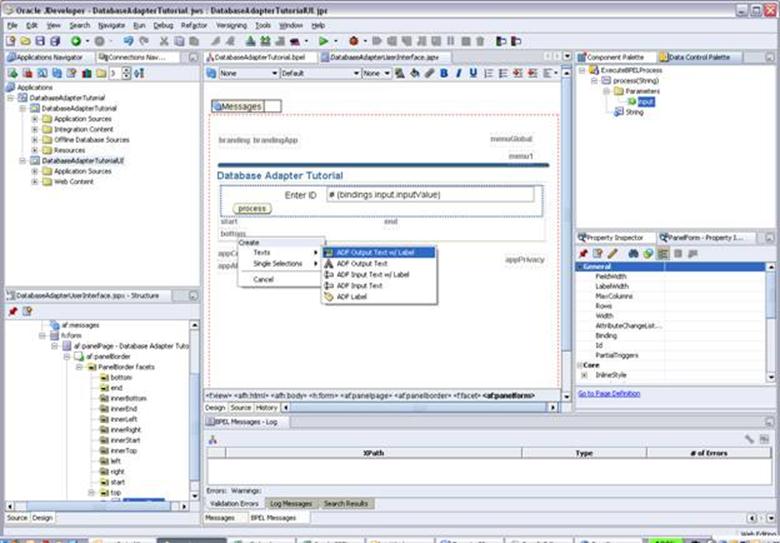Switch to Component Palette tab
This screenshot has height=543, width=780.
[x=616, y=57]
